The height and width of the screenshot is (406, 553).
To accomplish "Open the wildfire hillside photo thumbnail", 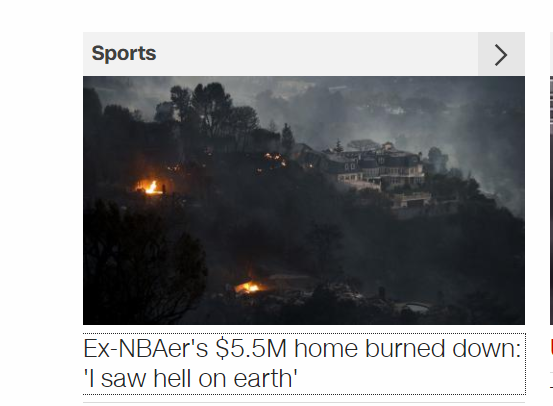I will coord(304,200).
